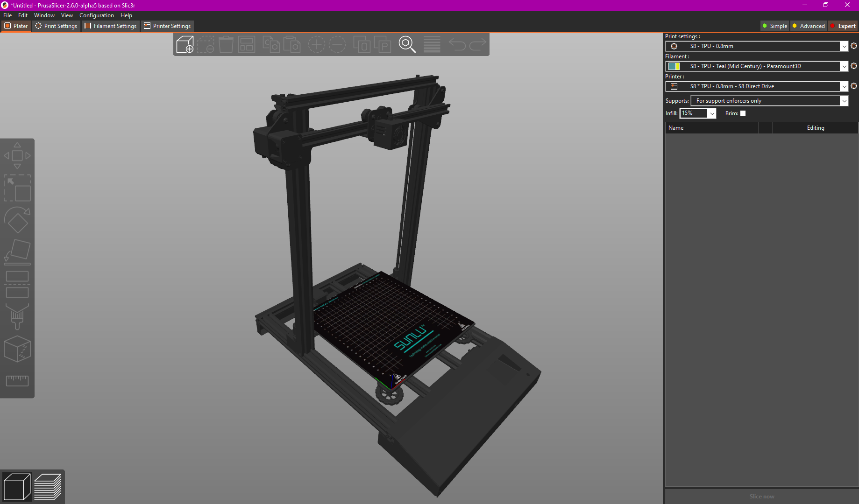Click the Search magnifier icon in toolbar

pos(407,44)
